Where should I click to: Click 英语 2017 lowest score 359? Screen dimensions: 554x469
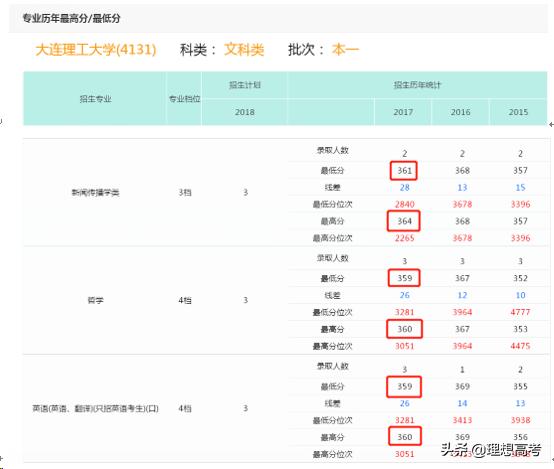click(x=404, y=386)
